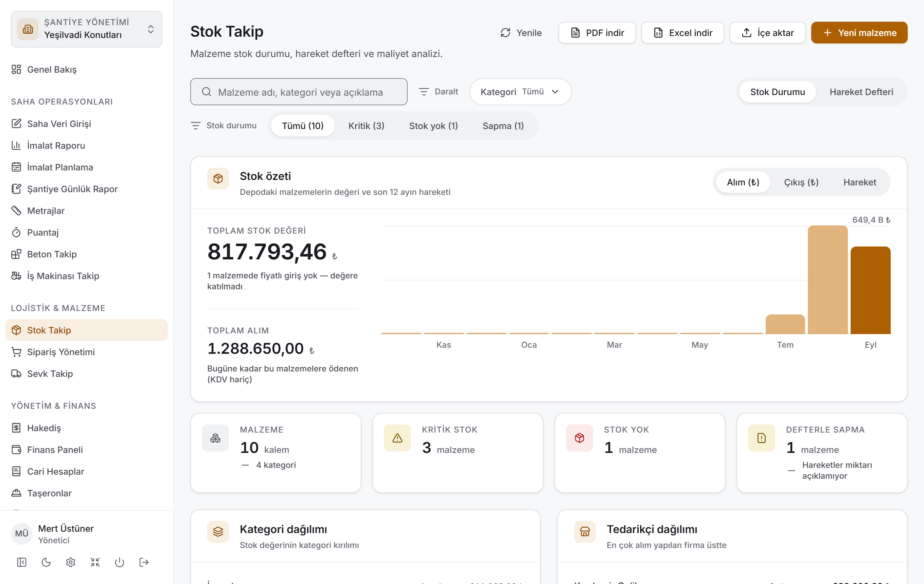The image size is (924, 584).
Task: Focus the Malzeme adı search field
Action: [x=299, y=92]
